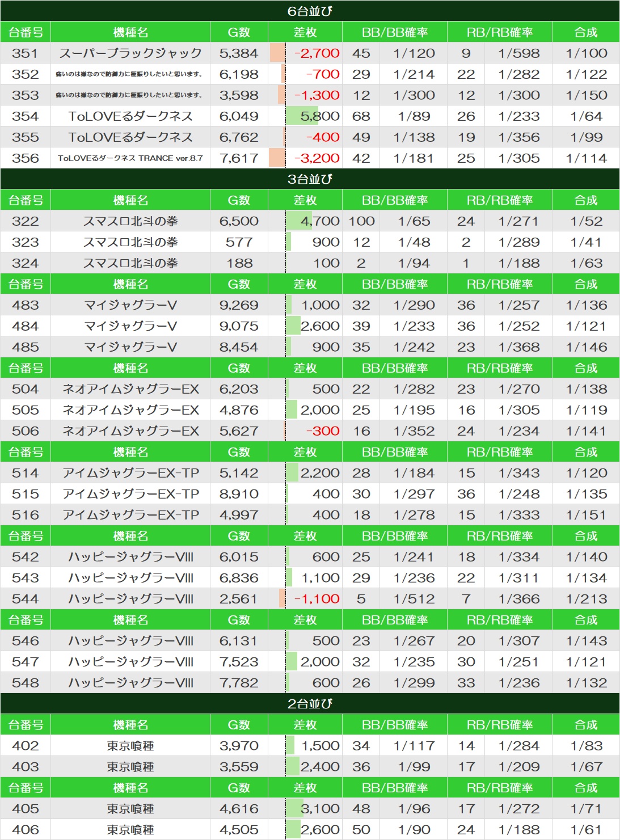The width and height of the screenshot is (620, 840).
Task: Click the 1/352 BB rate in row 506
Action: pyautogui.click(x=414, y=430)
